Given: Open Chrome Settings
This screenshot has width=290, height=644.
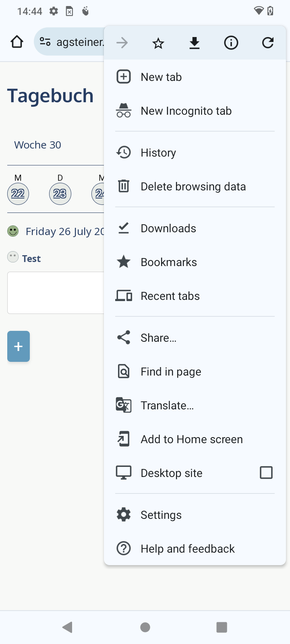Looking at the screenshot, I should pyautogui.click(x=161, y=515).
